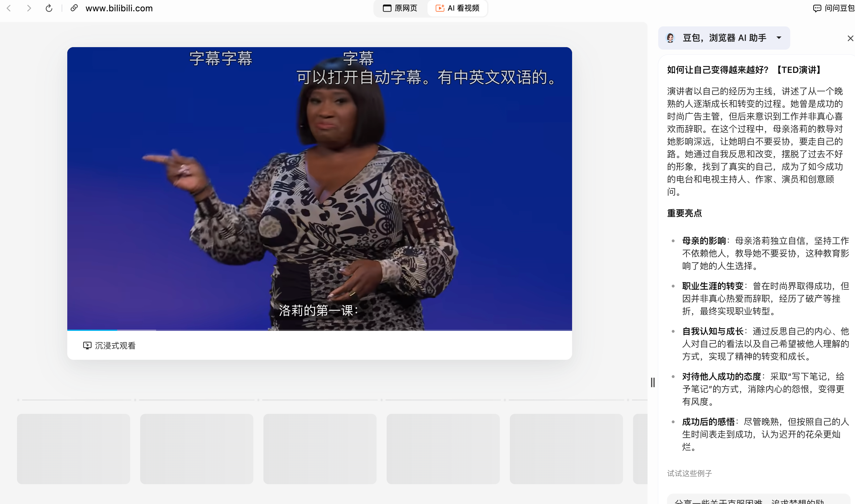Viewport: 855px width, 504px height.
Task: Select the third video chapter thumbnail placeholder
Action: [x=320, y=449]
